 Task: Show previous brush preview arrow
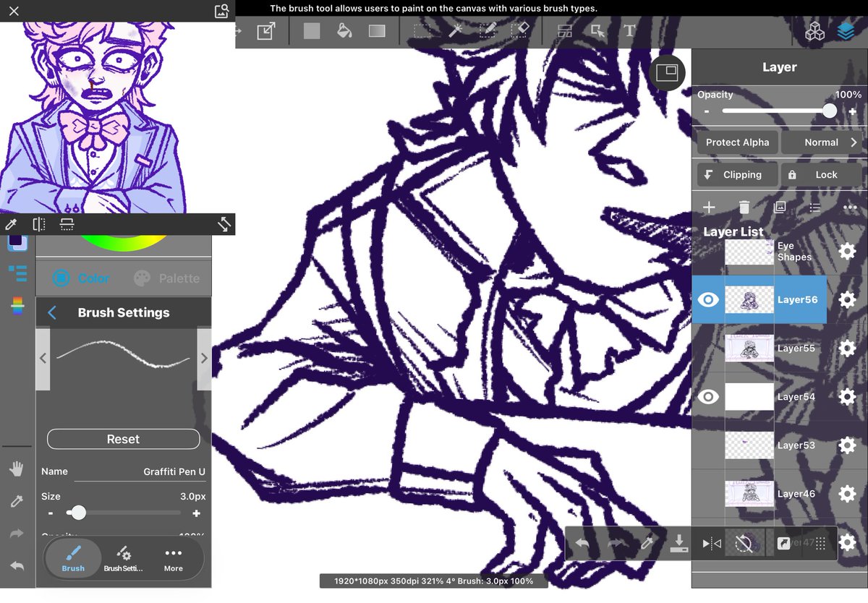tap(43, 358)
